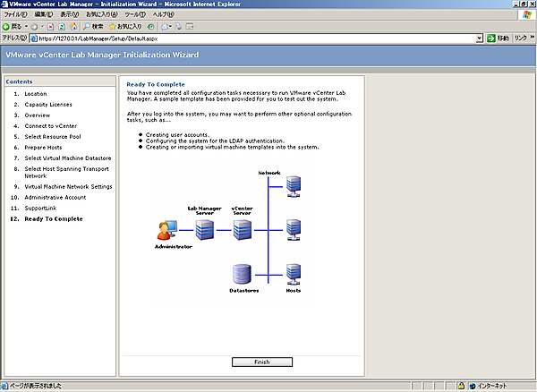Screen dimensions: 537x392
Task: Click the Finish button
Action: point(262,362)
